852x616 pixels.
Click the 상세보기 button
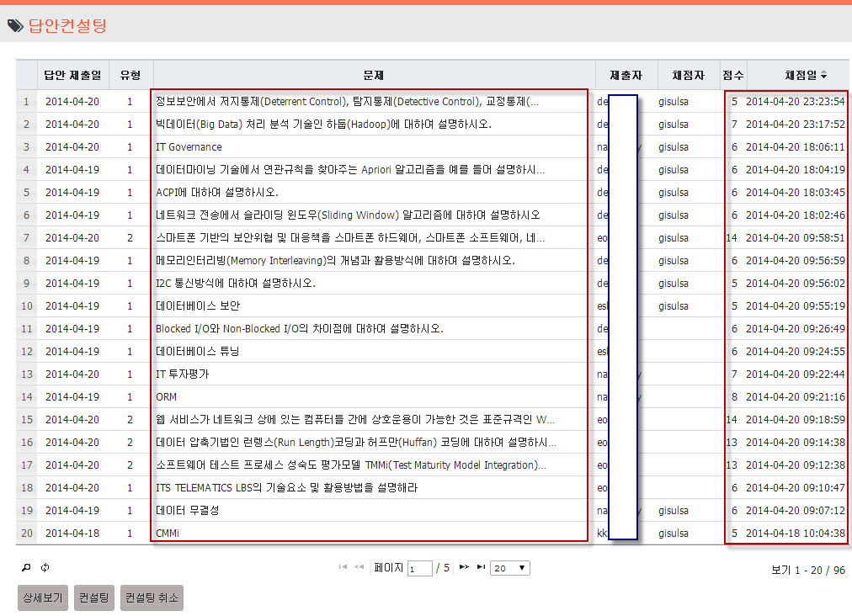pos(43,598)
